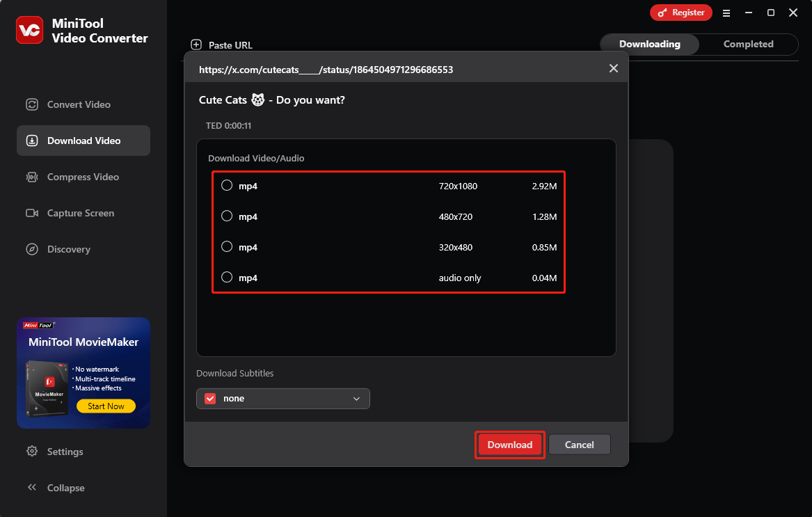The width and height of the screenshot is (812, 517).
Task: Click the 480x720 resolution text
Action: (x=456, y=216)
